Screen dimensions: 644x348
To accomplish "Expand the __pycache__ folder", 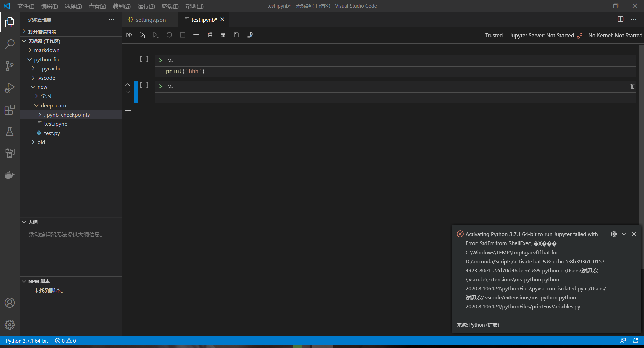I will [x=71, y=68].
